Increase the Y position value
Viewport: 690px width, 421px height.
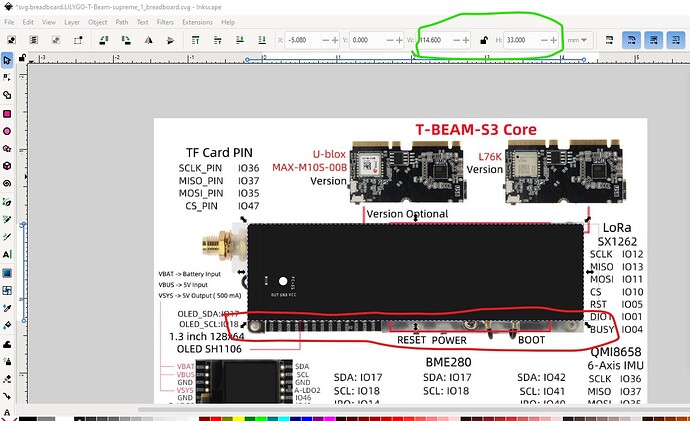[399, 40]
